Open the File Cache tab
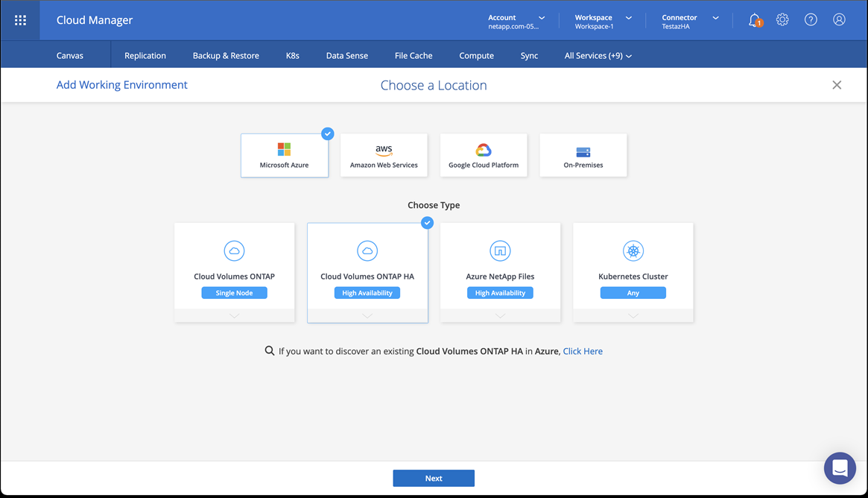This screenshot has width=868, height=498. (x=414, y=55)
